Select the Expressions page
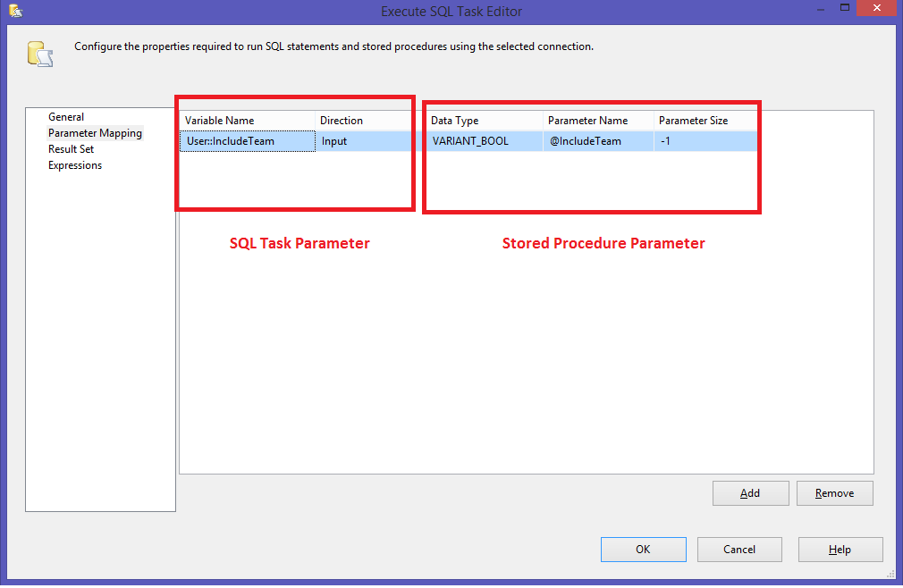 click(x=74, y=164)
